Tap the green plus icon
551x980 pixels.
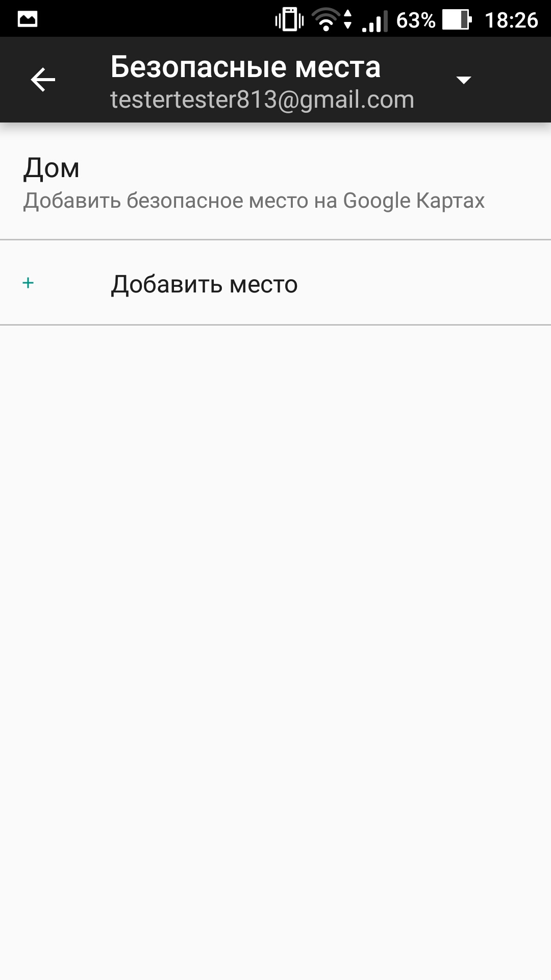[x=29, y=283]
